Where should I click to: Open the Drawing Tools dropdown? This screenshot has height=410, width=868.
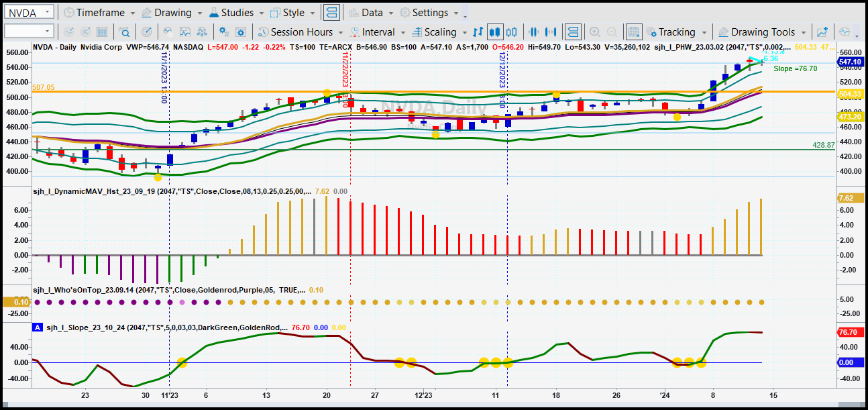[x=762, y=32]
